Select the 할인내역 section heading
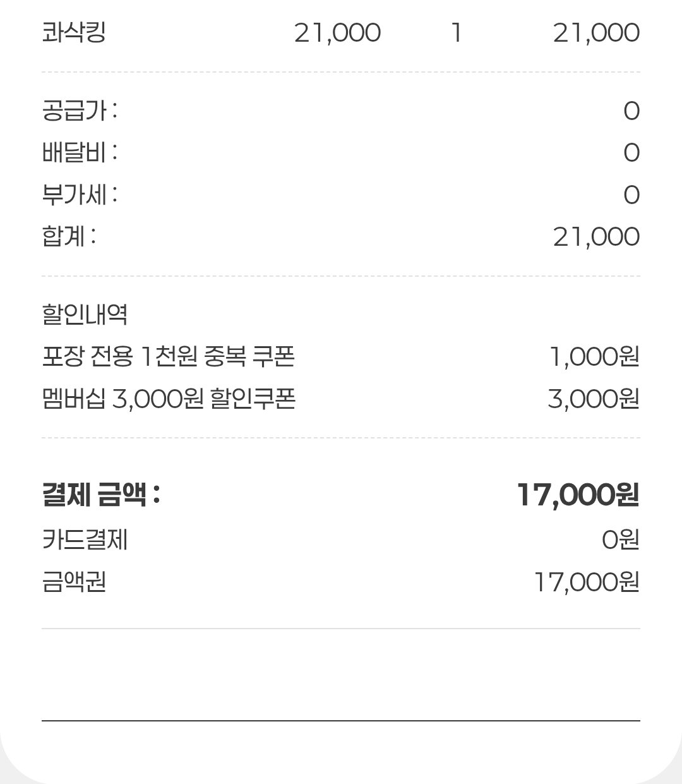 [x=85, y=314]
